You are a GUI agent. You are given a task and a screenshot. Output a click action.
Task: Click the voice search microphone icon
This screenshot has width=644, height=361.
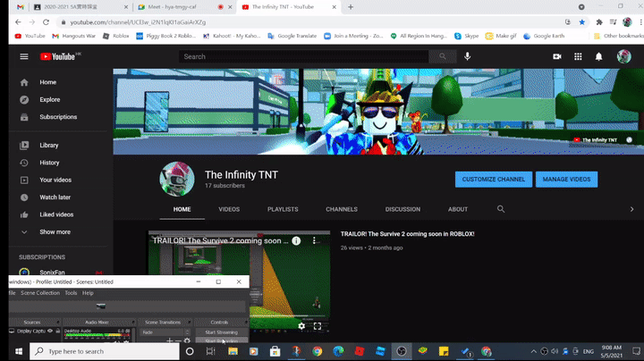click(467, 56)
